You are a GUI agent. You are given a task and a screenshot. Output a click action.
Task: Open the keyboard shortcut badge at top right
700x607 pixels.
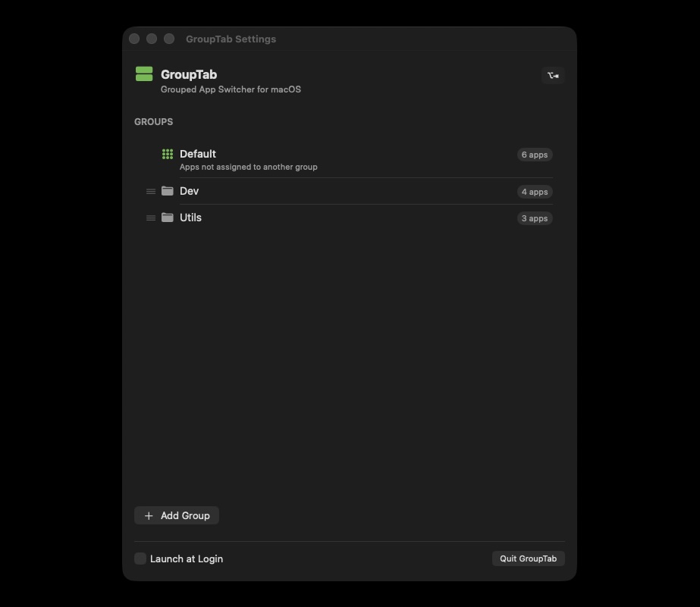pos(553,75)
